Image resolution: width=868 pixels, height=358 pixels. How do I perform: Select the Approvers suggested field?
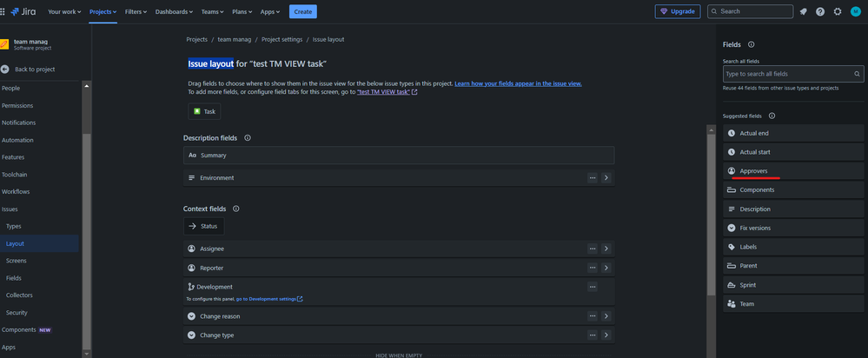click(x=753, y=171)
